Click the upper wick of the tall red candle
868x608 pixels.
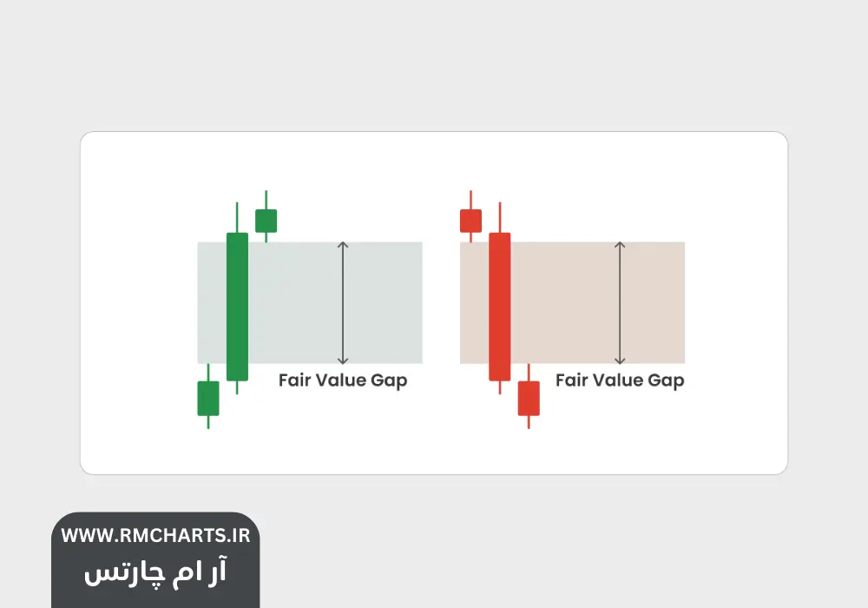(499, 217)
